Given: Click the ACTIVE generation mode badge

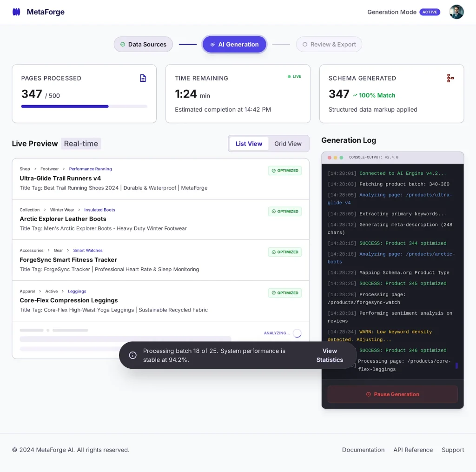Looking at the screenshot, I should point(430,12).
